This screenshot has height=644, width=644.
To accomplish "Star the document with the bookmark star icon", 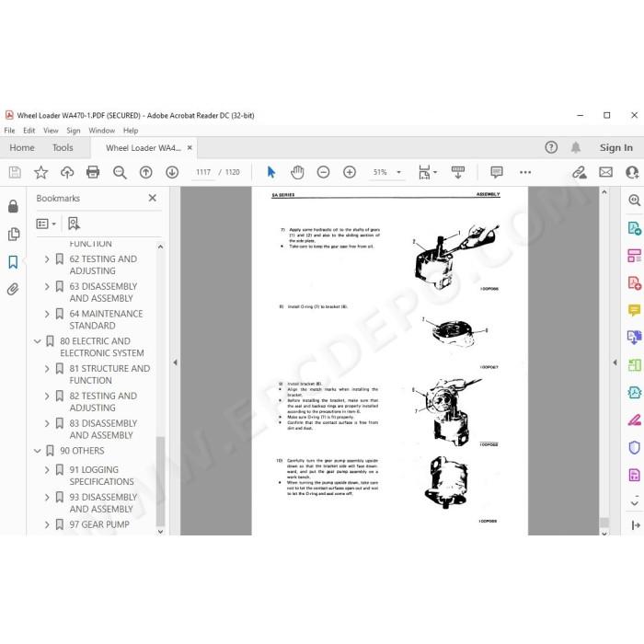I will coord(40,172).
